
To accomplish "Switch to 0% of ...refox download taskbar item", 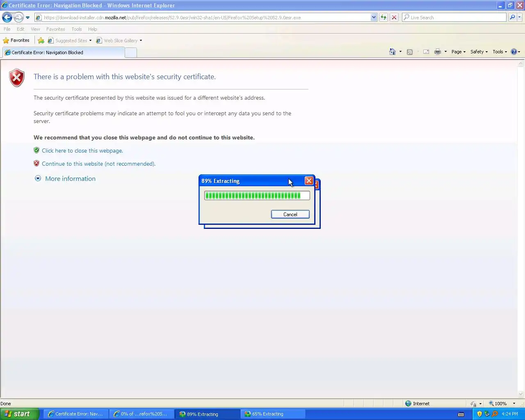I will [x=141, y=414].
